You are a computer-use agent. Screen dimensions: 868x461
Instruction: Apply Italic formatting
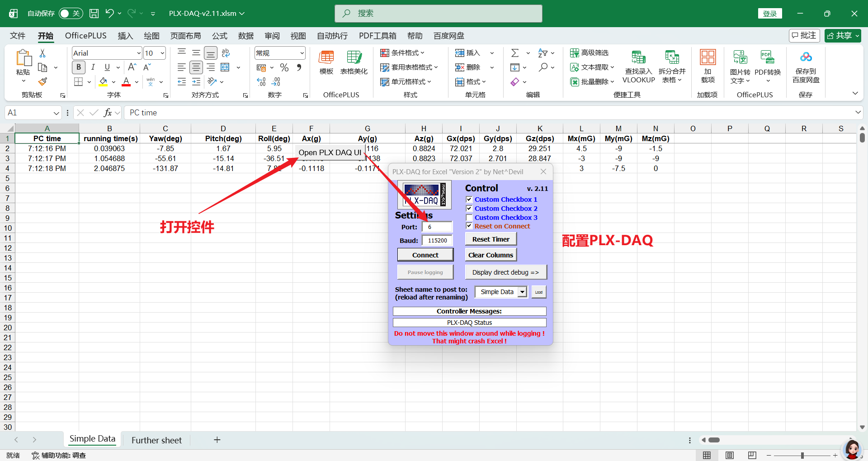tap(93, 67)
